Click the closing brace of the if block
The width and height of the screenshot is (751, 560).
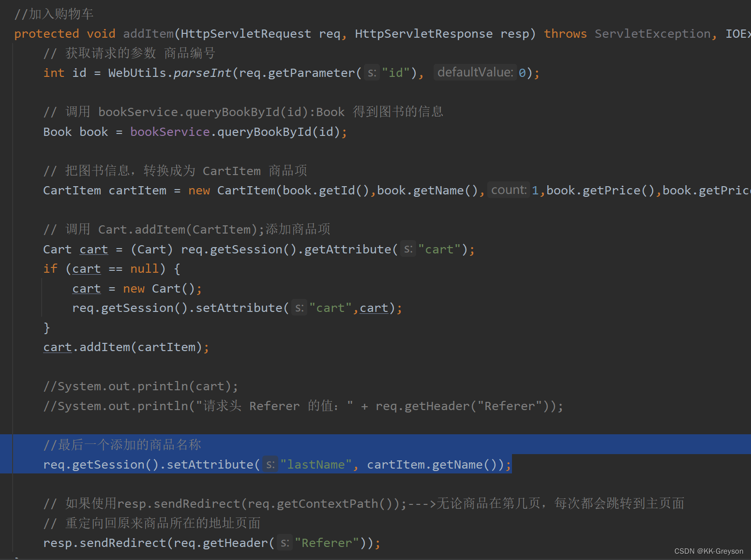46,328
